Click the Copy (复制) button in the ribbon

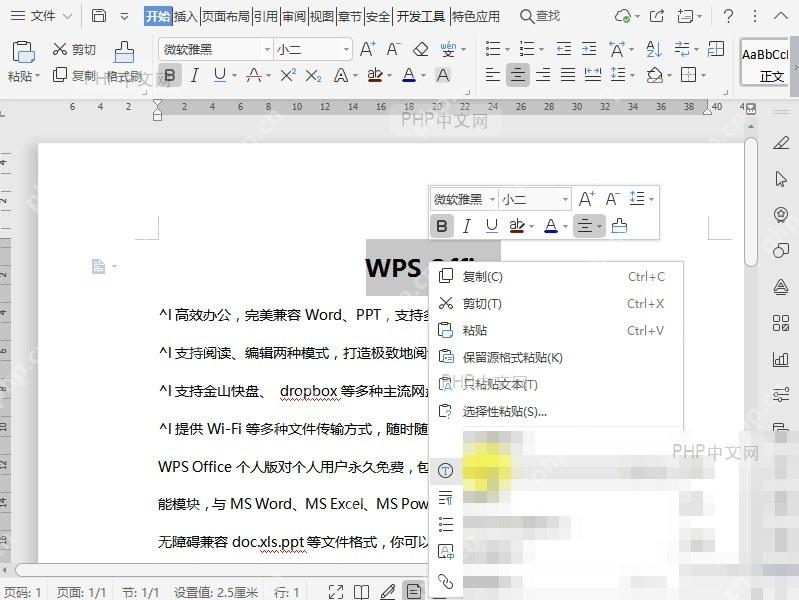coord(74,75)
